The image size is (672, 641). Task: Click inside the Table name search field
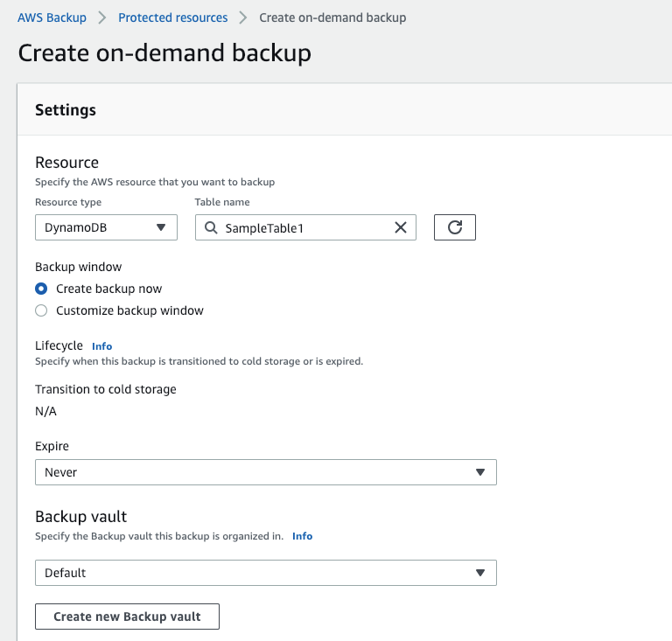click(x=305, y=227)
